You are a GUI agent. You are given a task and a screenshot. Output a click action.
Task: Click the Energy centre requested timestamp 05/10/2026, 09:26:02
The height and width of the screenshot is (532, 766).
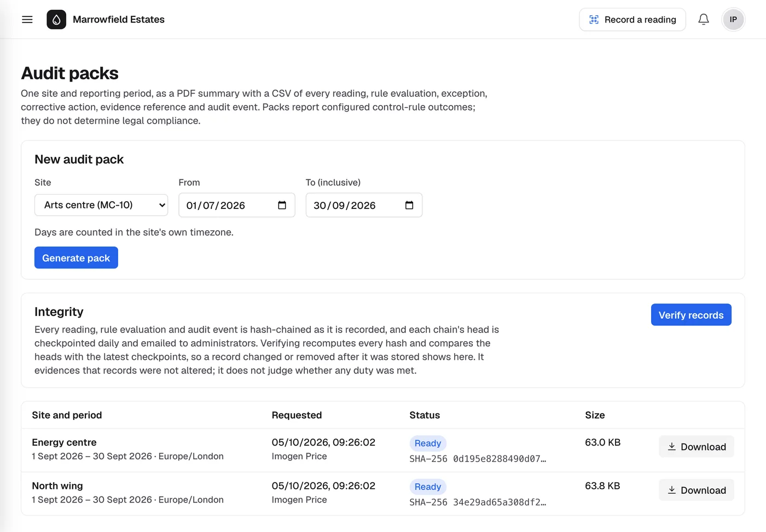coord(323,442)
